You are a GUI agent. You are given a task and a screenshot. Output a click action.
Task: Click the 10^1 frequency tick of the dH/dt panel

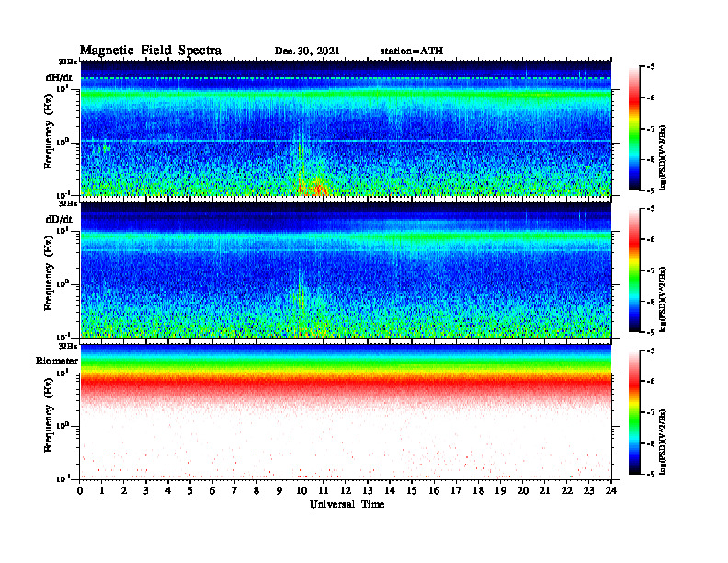(63, 87)
